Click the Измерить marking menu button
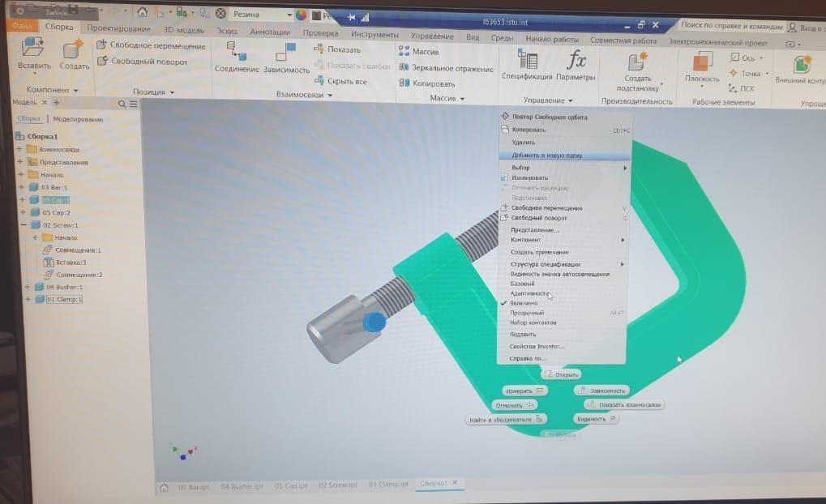Screen dimensions: 826x504 point(524,391)
